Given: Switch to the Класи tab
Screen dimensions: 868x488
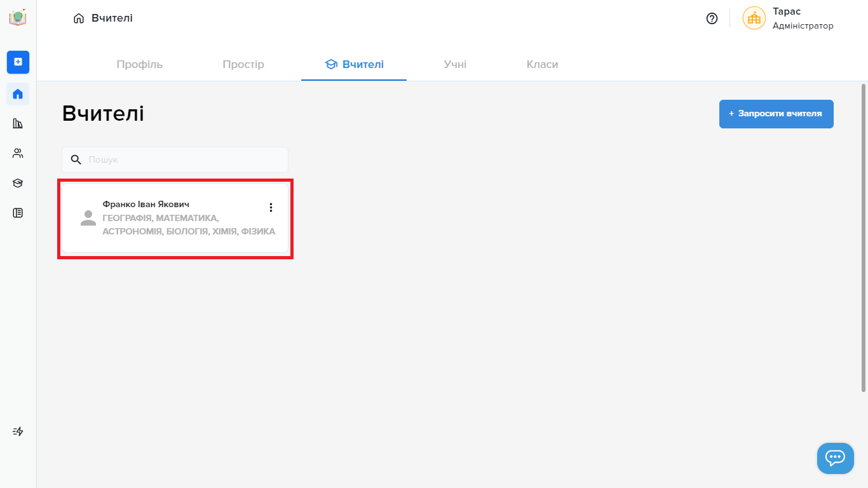Looking at the screenshot, I should pos(542,64).
